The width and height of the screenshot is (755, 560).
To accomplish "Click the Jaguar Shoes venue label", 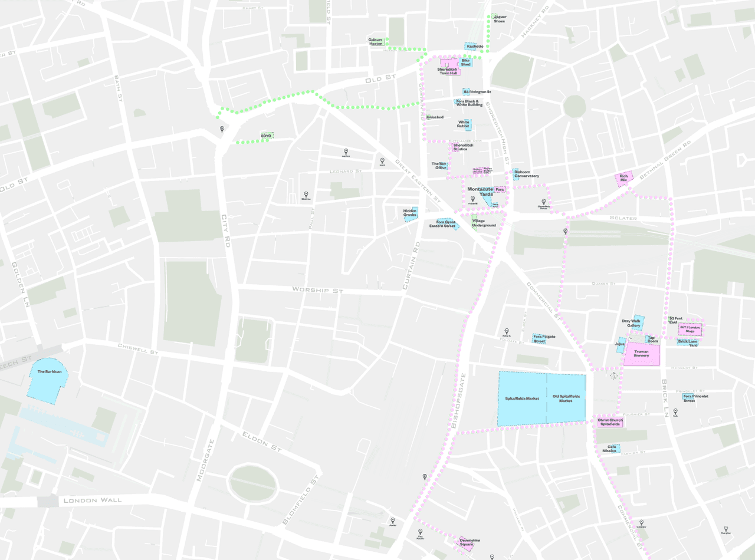I will coord(499,19).
